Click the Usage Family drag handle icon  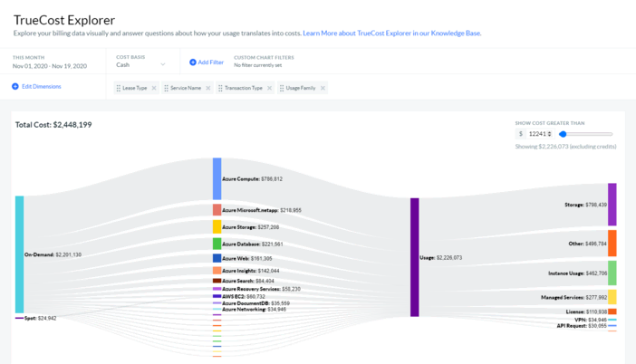click(x=282, y=89)
